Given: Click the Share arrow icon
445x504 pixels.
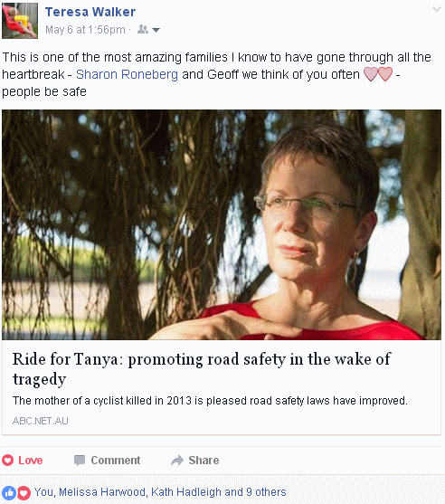Looking at the screenshot, I should pos(177,461).
